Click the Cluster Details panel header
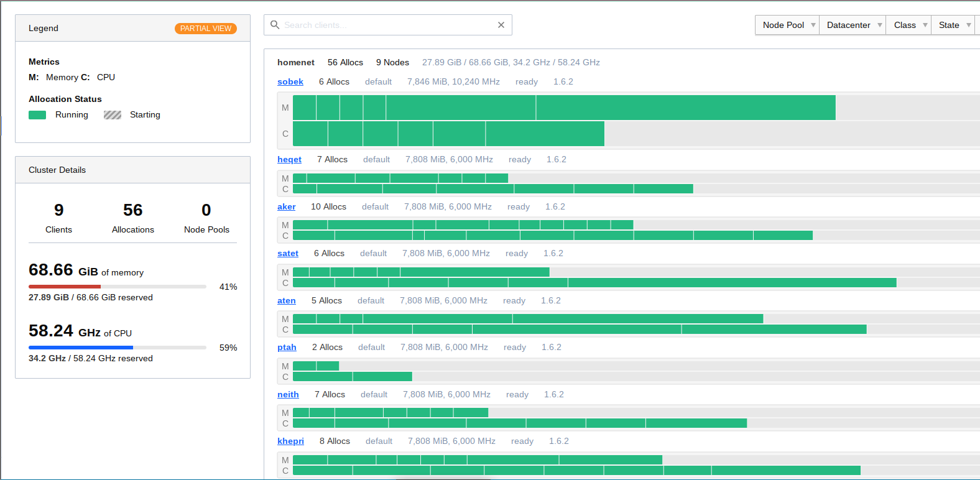Viewport: 980px width, 480px height. click(x=132, y=170)
